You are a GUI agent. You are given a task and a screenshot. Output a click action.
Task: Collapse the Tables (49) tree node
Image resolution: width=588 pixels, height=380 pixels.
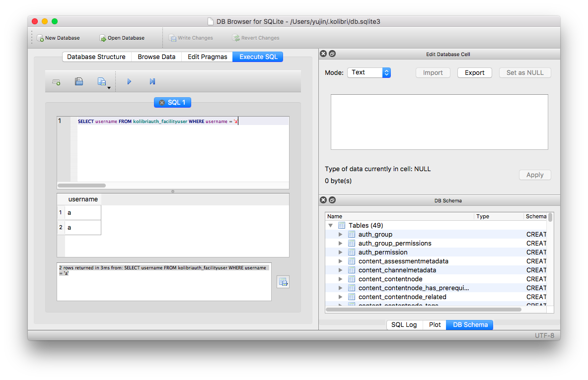[330, 226]
